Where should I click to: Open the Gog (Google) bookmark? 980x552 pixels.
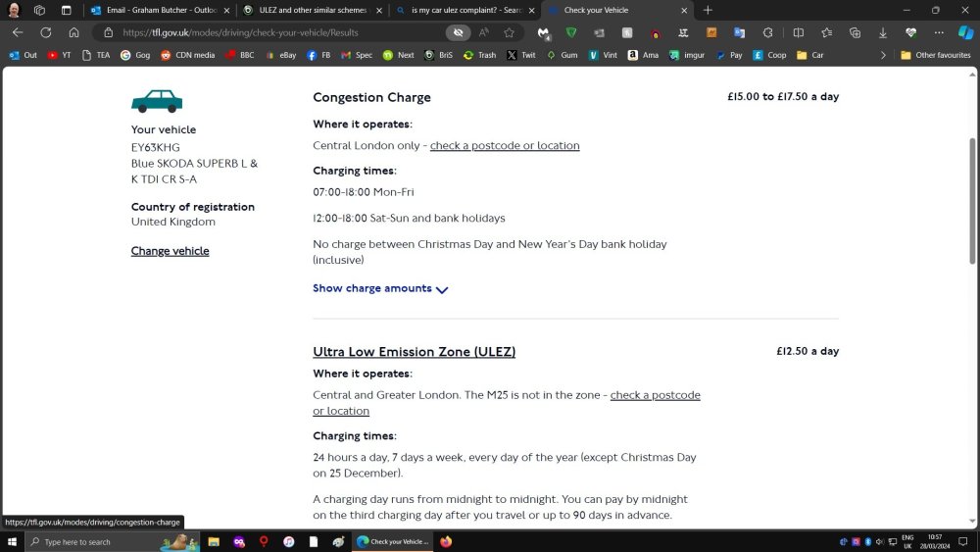[135, 55]
